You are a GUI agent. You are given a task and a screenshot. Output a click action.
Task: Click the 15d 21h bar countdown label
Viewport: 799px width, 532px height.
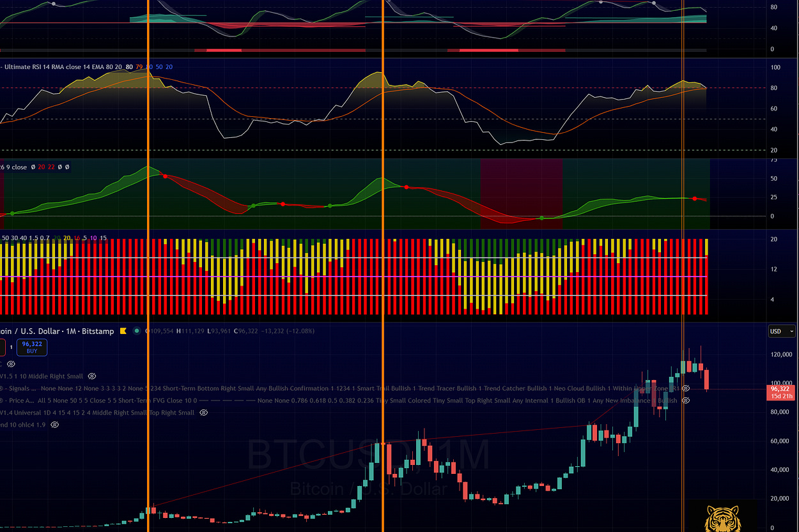click(x=780, y=397)
